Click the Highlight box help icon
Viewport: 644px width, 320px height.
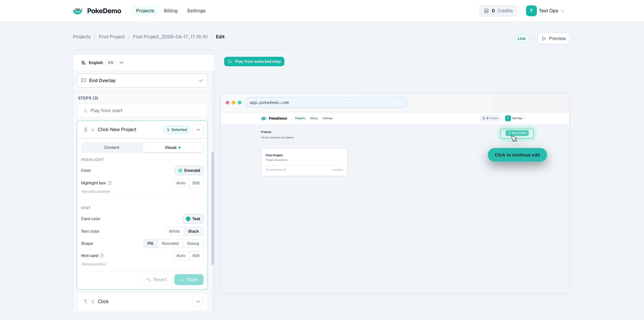click(x=110, y=183)
